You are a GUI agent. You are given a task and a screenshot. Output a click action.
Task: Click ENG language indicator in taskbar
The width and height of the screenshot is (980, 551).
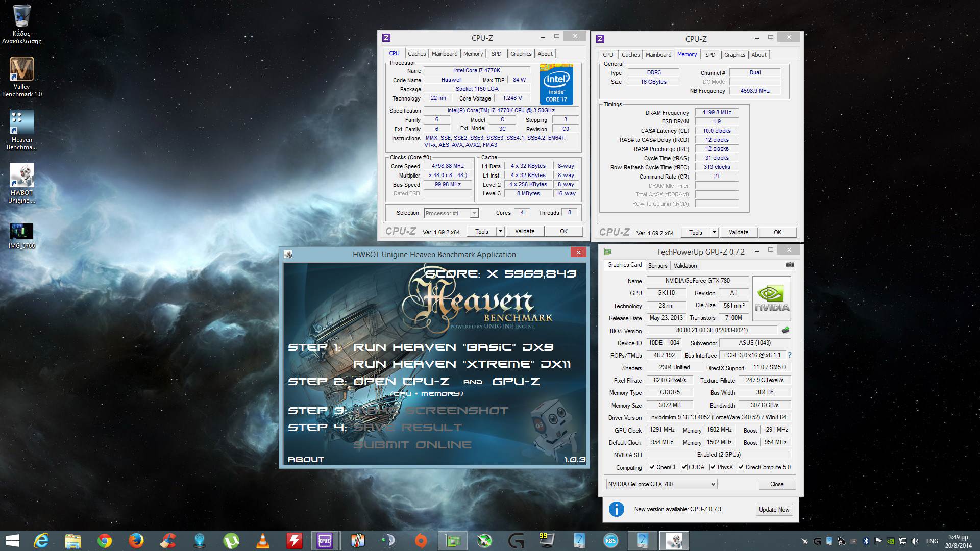pyautogui.click(x=932, y=541)
